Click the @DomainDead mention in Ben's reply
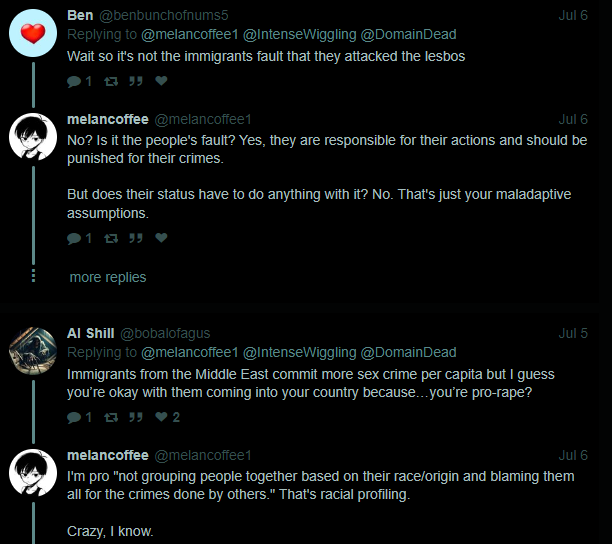612x544 pixels. pos(408,34)
